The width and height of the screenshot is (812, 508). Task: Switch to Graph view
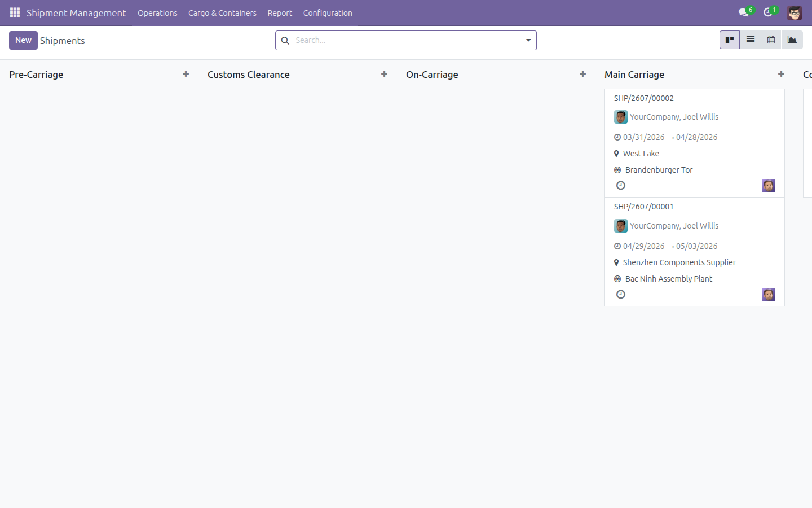tap(792, 40)
